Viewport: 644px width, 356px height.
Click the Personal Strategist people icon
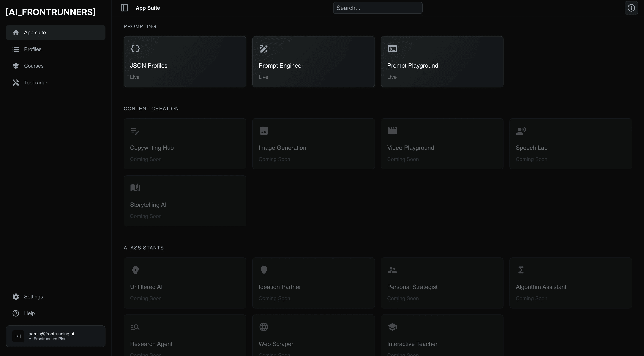pos(392,270)
